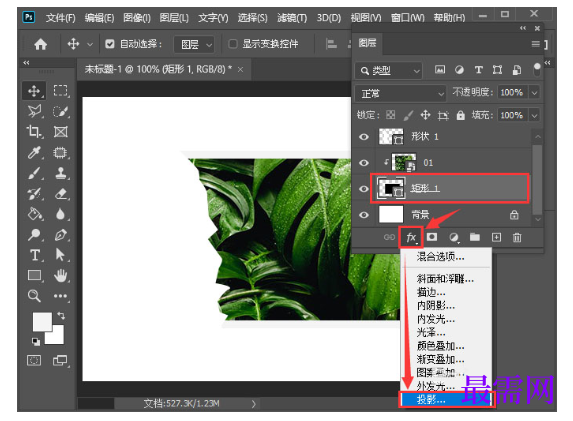573x421 pixels.
Task: Select the Zoom tool in toolbox
Action: click(x=34, y=296)
